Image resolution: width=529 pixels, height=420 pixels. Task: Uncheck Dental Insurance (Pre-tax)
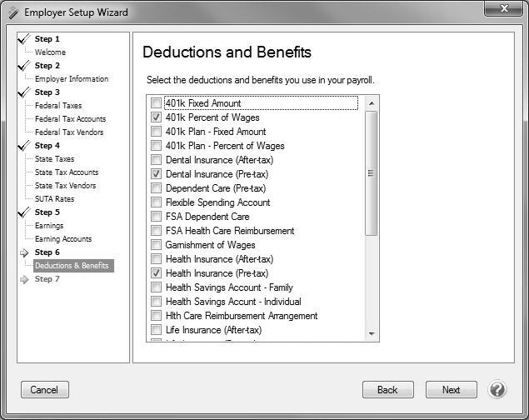coord(156,174)
